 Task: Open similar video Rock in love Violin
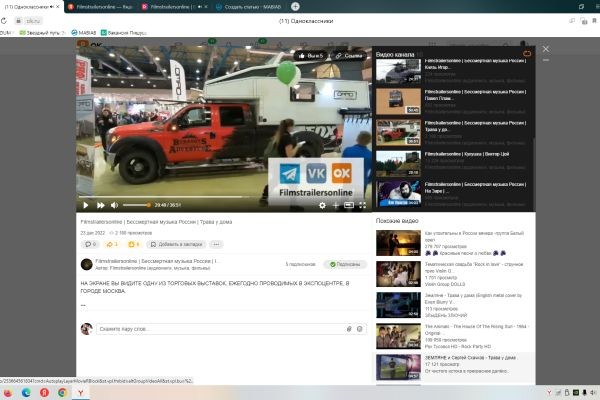click(398, 274)
